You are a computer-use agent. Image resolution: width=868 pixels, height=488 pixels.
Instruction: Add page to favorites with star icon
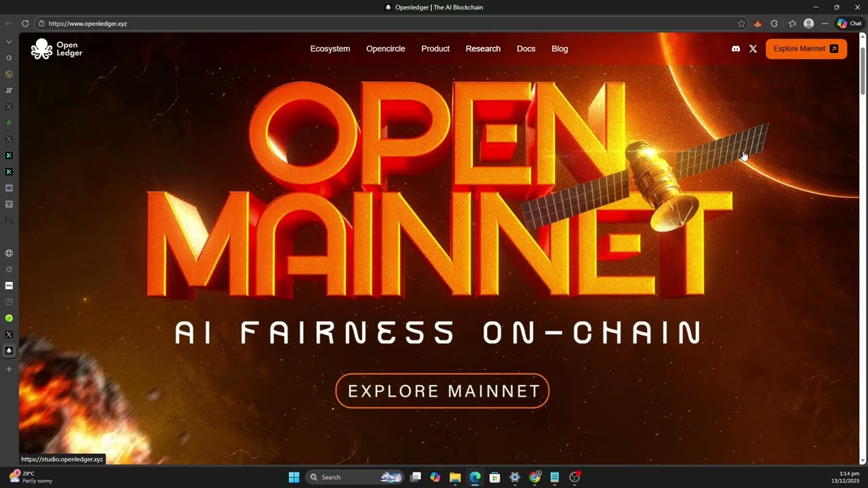tap(741, 24)
